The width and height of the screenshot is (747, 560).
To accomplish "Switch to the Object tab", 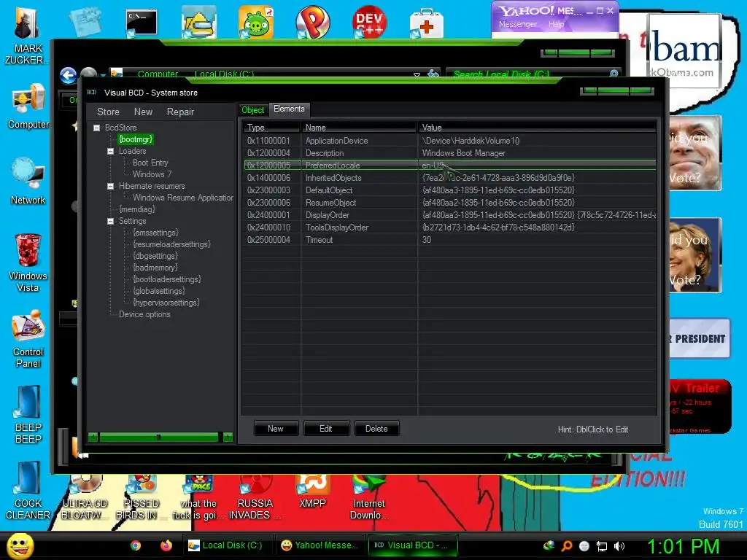I will tap(253, 110).
